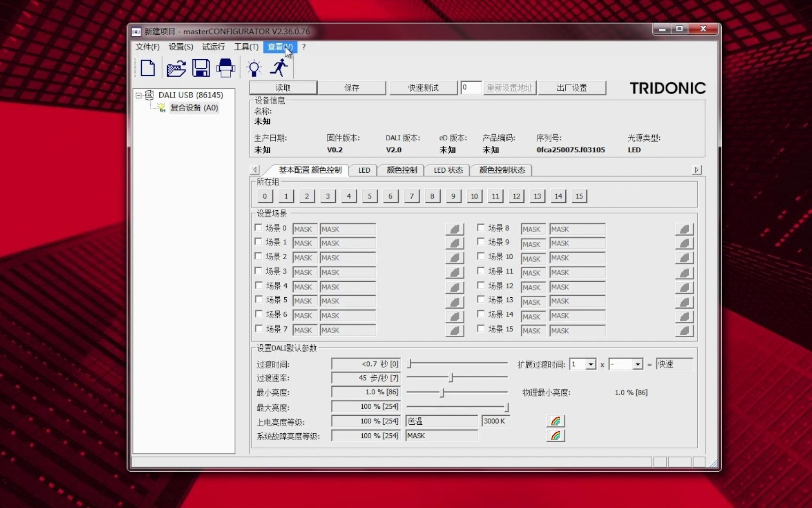
Task: Tick the 场景 3 checkbox
Action: coord(258,271)
